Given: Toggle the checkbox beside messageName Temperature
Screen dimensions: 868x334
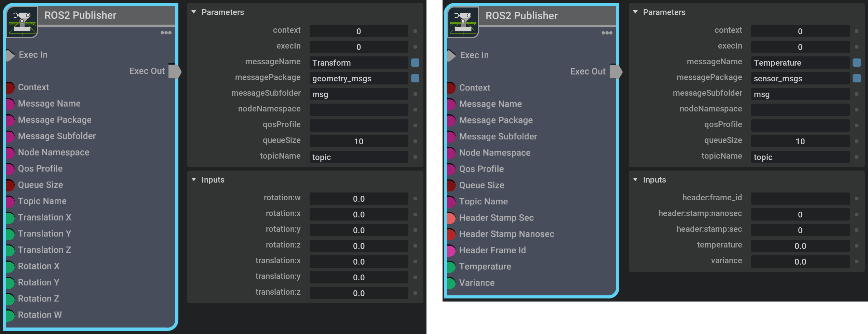Looking at the screenshot, I should click(x=857, y=63).
